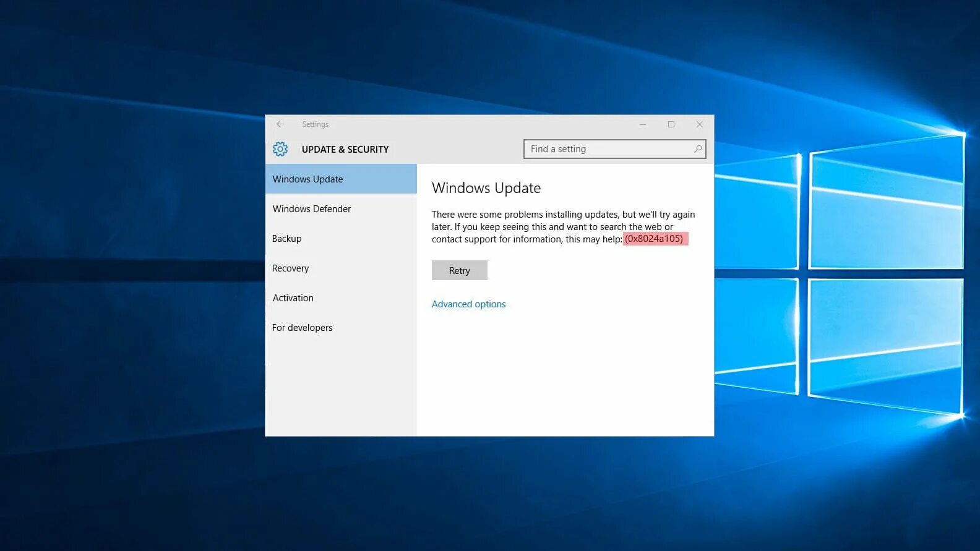This screenshot has width=980, height=551.
Task: Open the Backup section
Action: click(341, 238)
